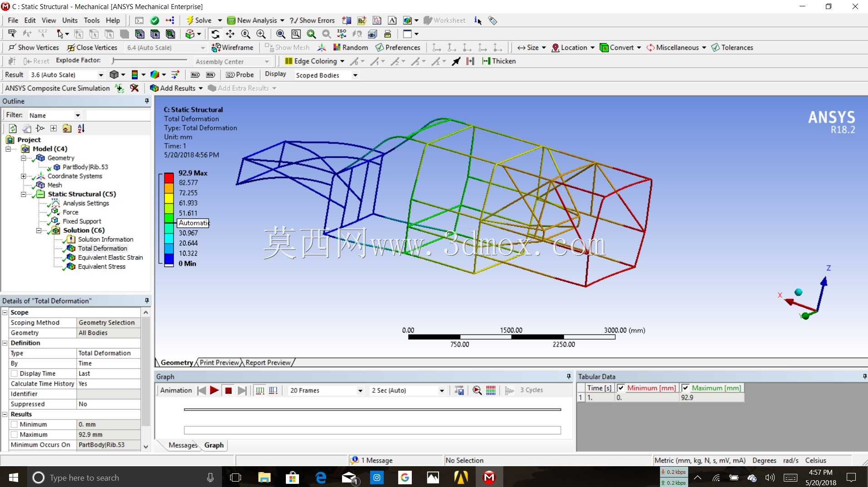Click the Explode Factor slider

149,60
